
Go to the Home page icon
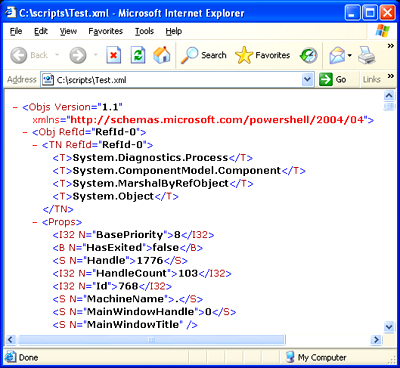tap(162, 55)
